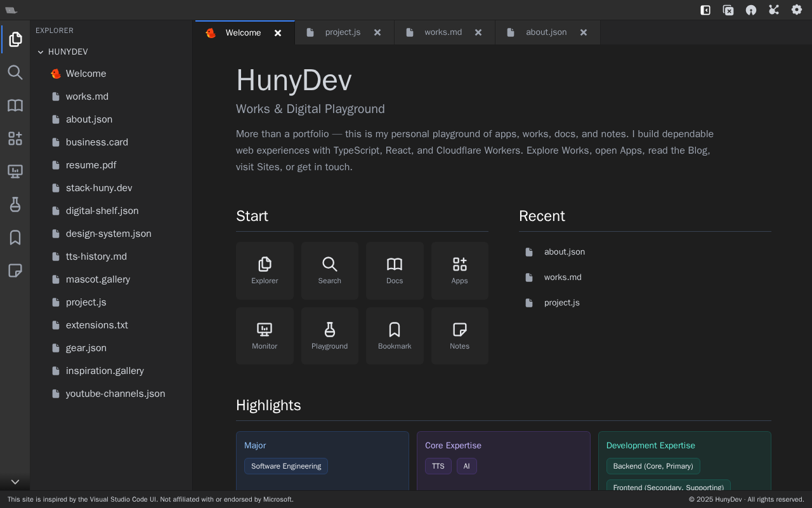Screen dimensions: 812x508
Task: Open the Playground flask icon in activity bar
Action: 15,204
